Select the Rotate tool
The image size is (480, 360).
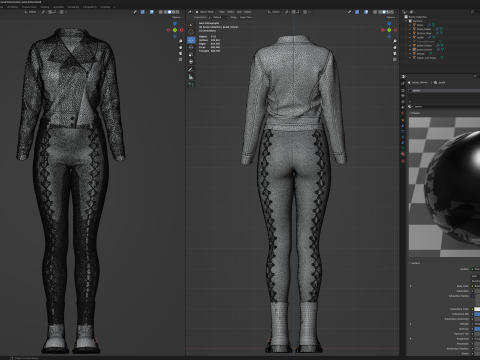(191, 47)
